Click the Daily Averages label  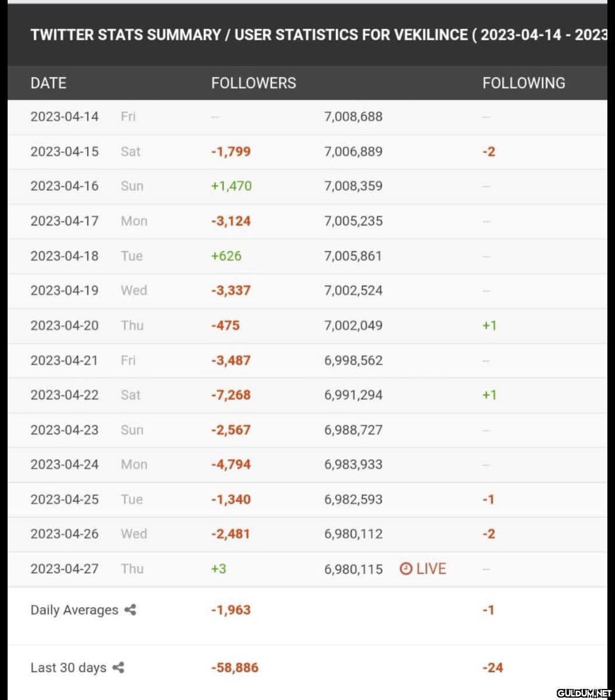74,610
